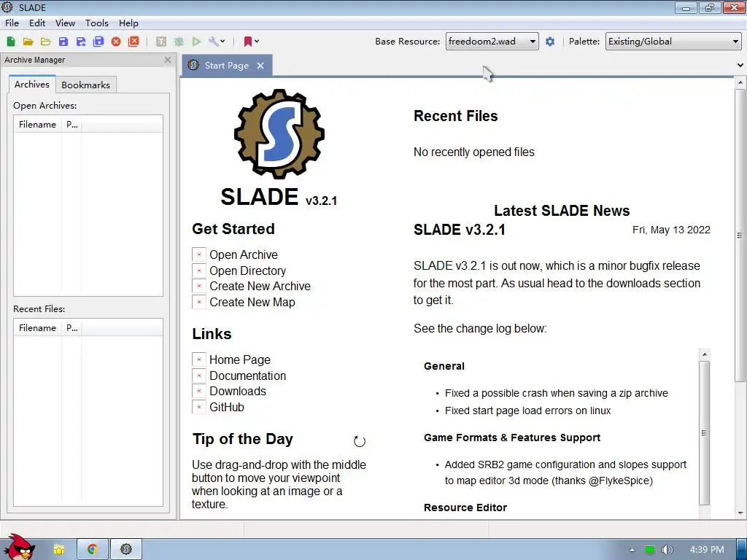747x560 pixels.
Task: Click the SLADE taskbar button
Action: (126, 550)
